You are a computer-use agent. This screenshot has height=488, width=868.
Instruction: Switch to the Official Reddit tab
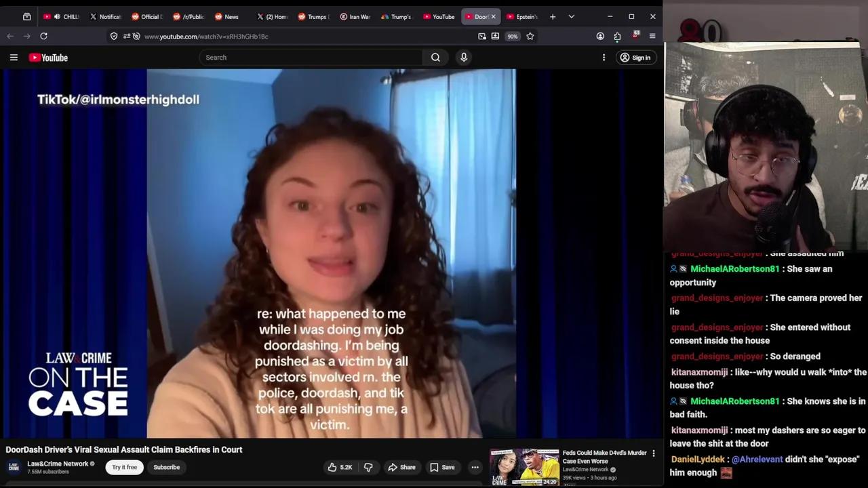(x=146, y=16)
